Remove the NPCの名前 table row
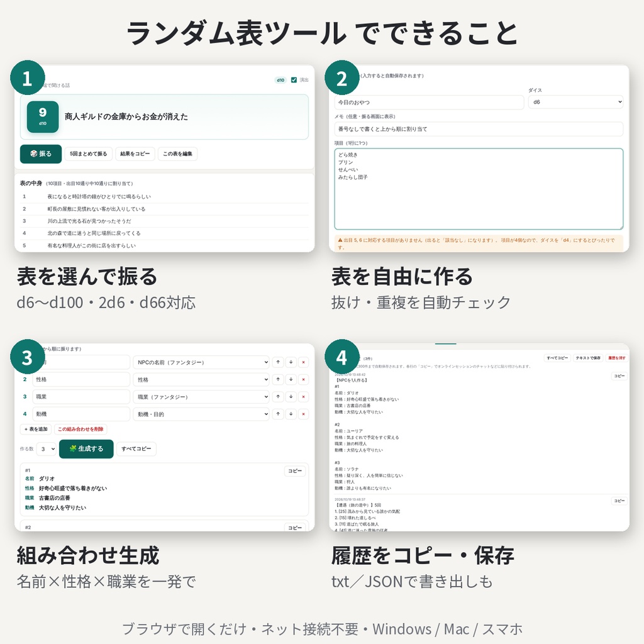The width and height of the screenshot is (644, 644). tap(304, 362)
